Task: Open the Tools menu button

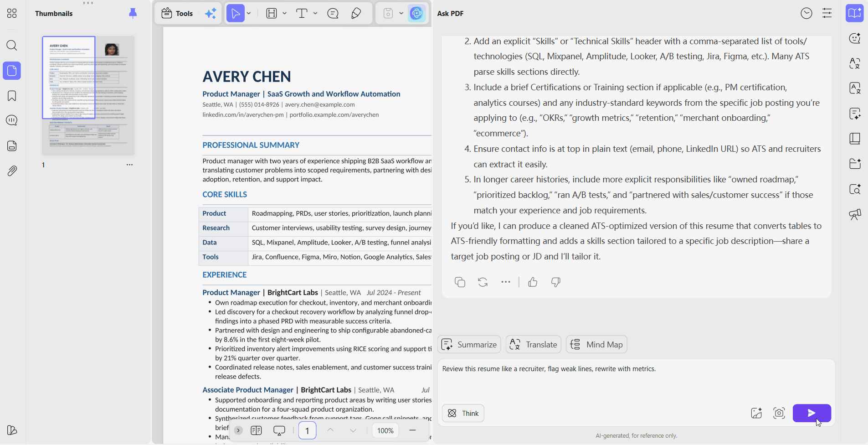Action: point(177,14)
